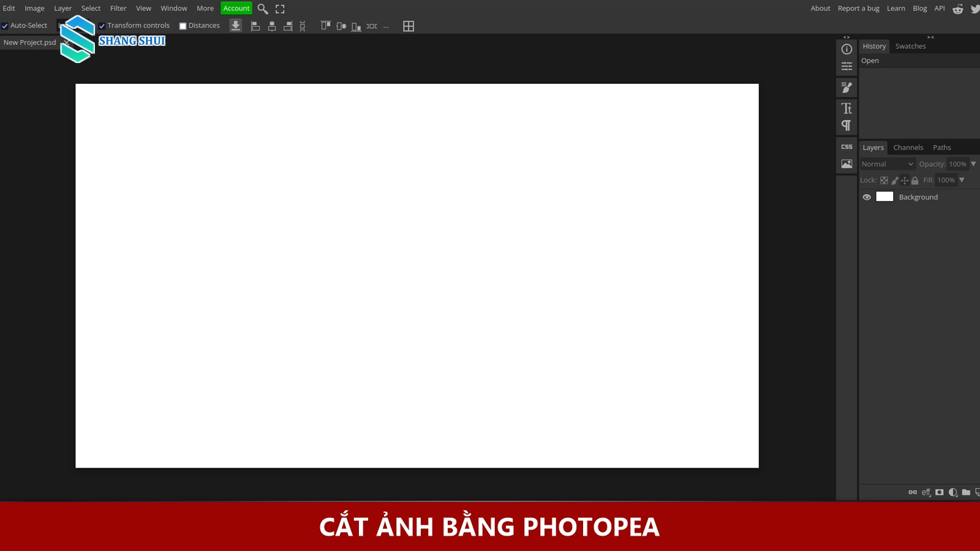Open the Reddit icon link
This screenshot has height=551, width=980.
[958, 9]
